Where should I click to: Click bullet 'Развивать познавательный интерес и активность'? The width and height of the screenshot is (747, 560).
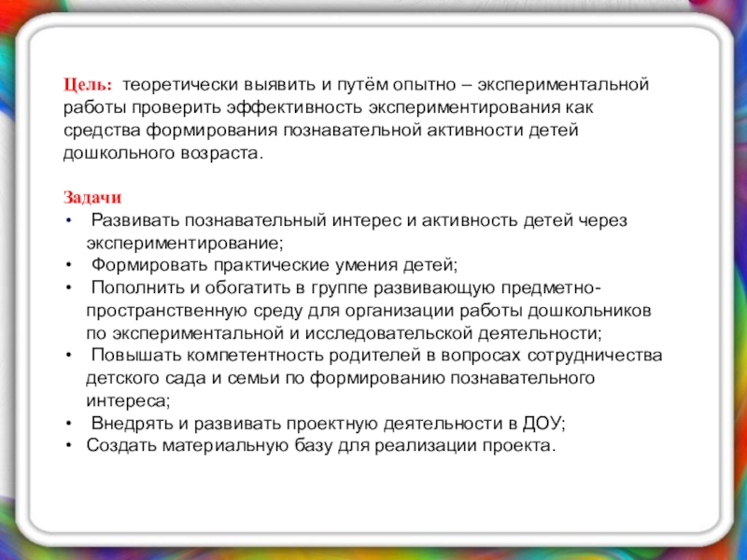pyautogui.click(x=305, y=220)
